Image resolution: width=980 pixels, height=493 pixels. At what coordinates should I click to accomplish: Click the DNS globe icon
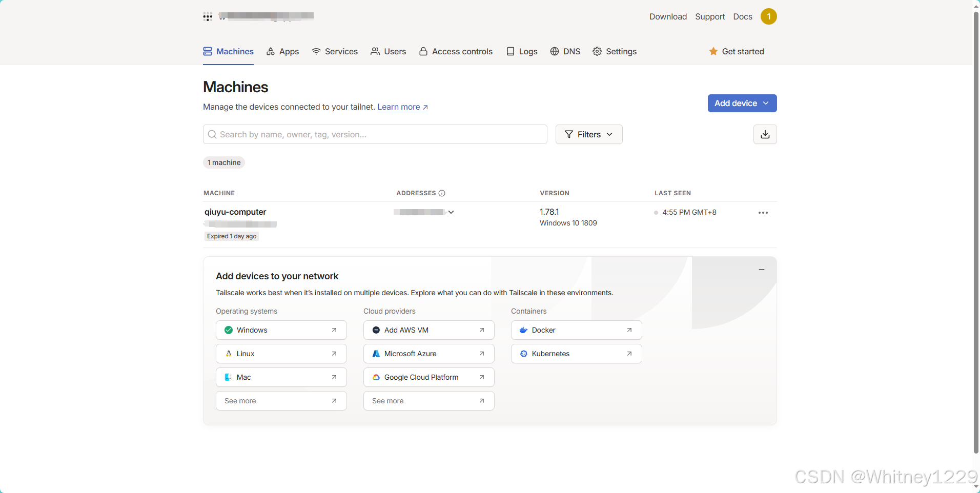pos(555,51)
